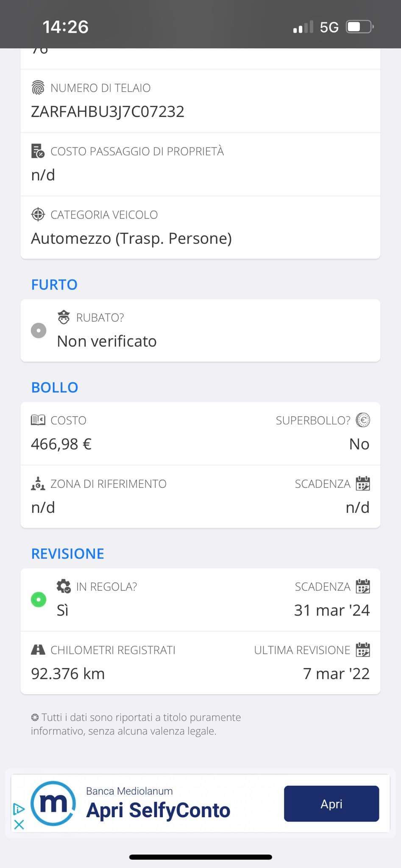This screenshot has height=868, width=401.
Task: Tap the Revisione section header
Action: coord(68,554)
